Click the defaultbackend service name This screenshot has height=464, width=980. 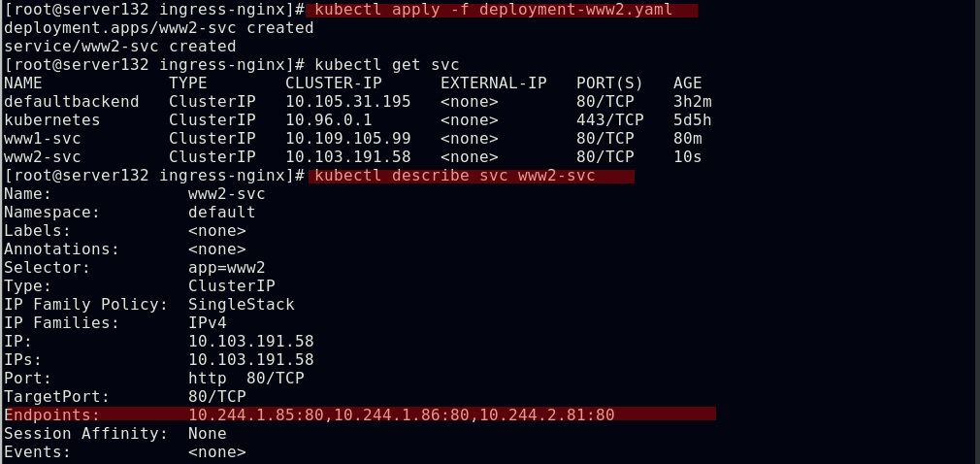[71, 102]
